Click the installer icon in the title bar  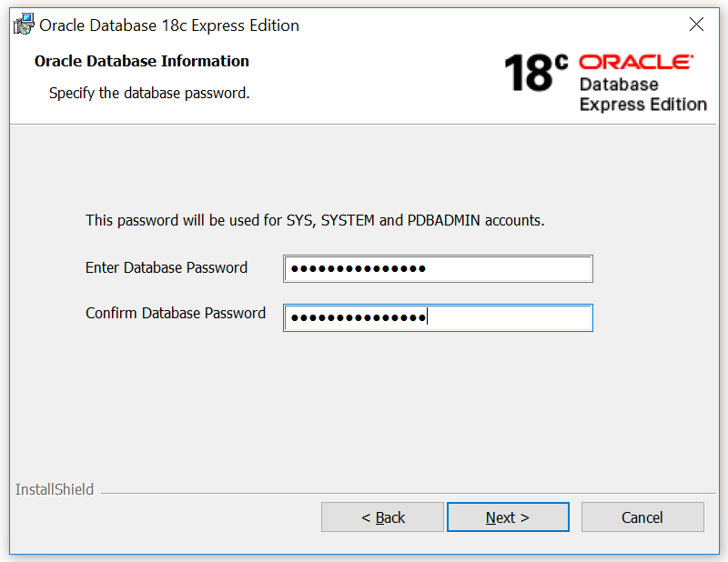pos(24,25)
